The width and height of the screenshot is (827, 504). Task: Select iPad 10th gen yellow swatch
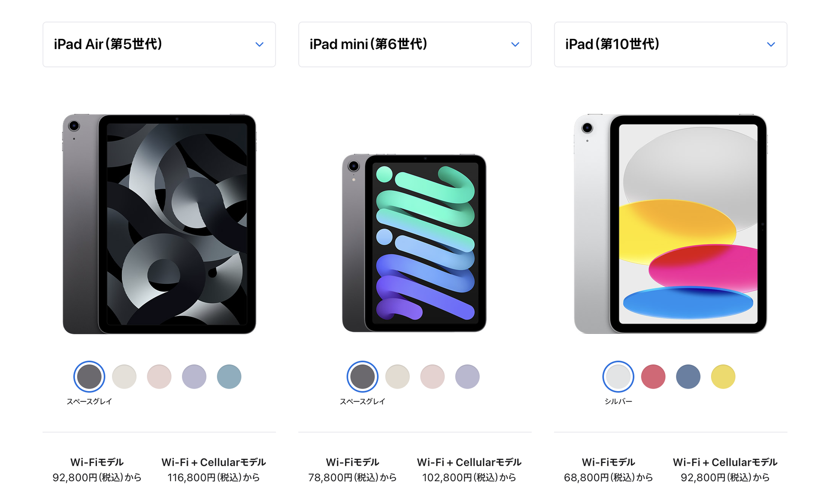(x=723, y=376)
